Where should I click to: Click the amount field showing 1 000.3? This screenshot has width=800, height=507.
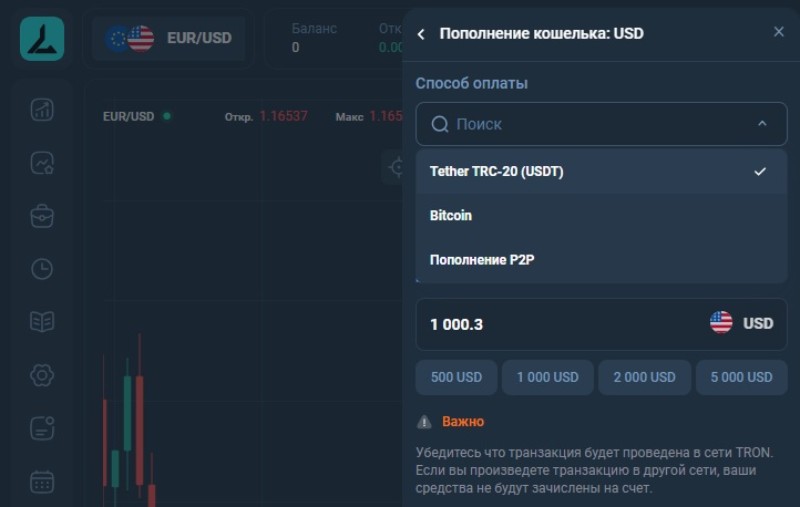pyautogui.click(x=560, y=324)
